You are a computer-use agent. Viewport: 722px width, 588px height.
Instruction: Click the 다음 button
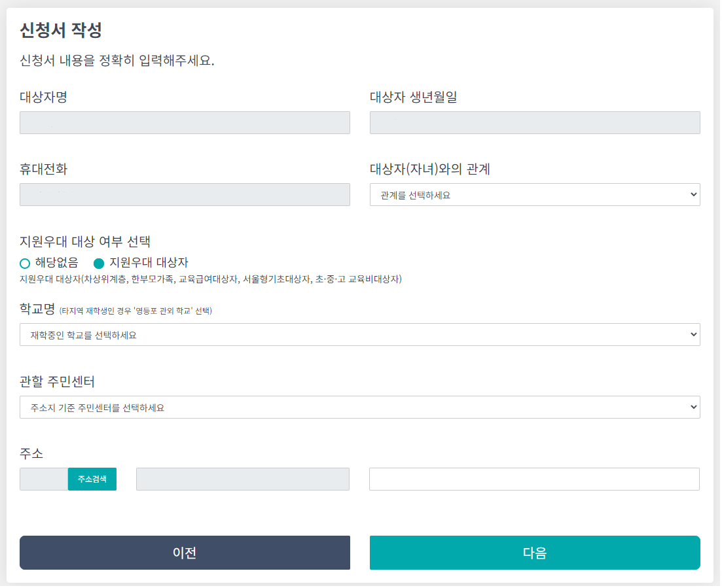tap(536, 554)
